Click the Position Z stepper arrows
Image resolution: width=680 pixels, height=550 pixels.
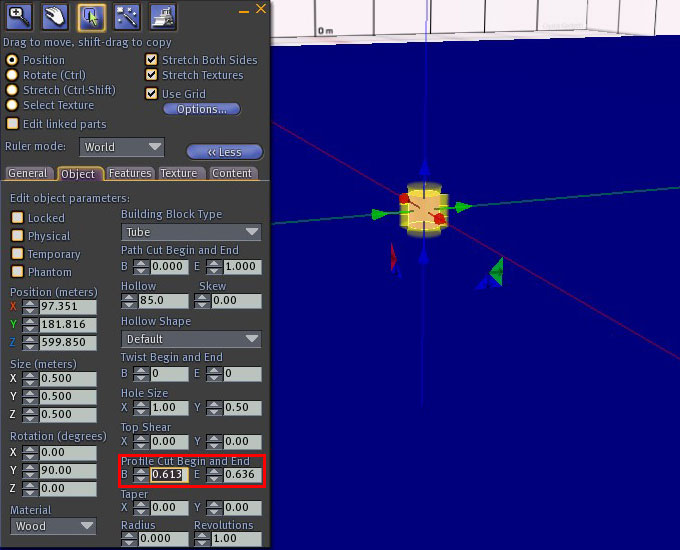coord(30,343)
